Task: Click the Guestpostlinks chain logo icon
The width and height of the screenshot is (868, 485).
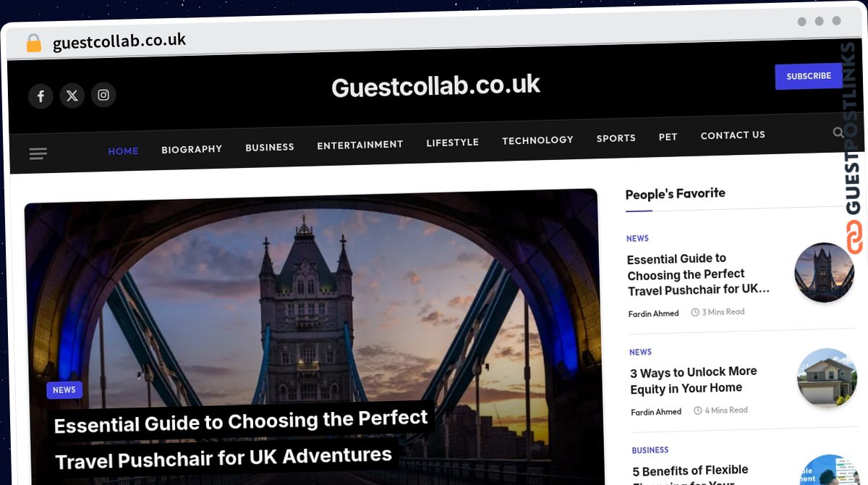Action: tap(854, 237)
